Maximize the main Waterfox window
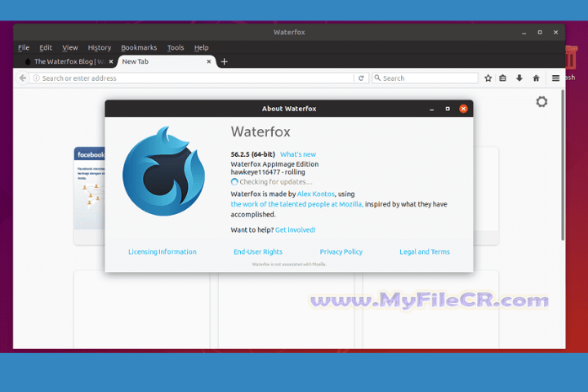This screenshot has height=392, width=588. coord(540,33)
